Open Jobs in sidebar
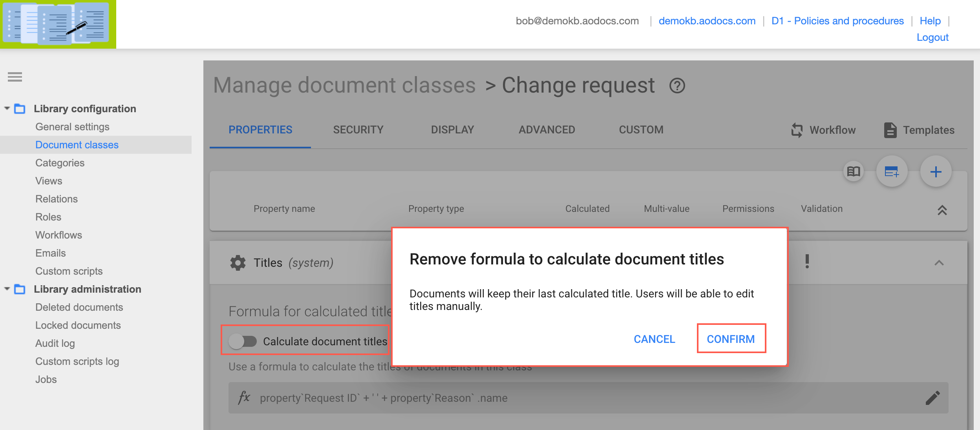980x430 pixels. pos(46,379)
